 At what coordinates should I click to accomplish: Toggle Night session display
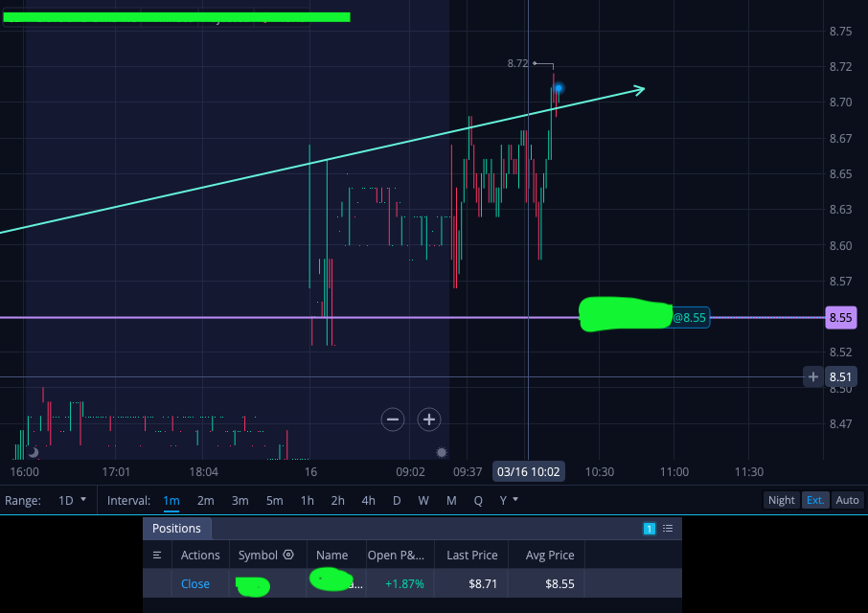pyautogui.click(x=781, y=500)
